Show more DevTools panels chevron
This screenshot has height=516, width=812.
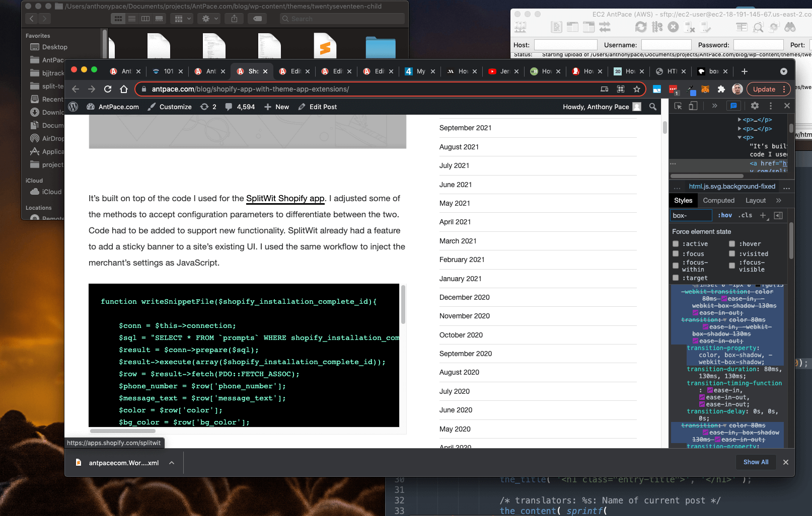pyautogui.click(x=714, y=106)
